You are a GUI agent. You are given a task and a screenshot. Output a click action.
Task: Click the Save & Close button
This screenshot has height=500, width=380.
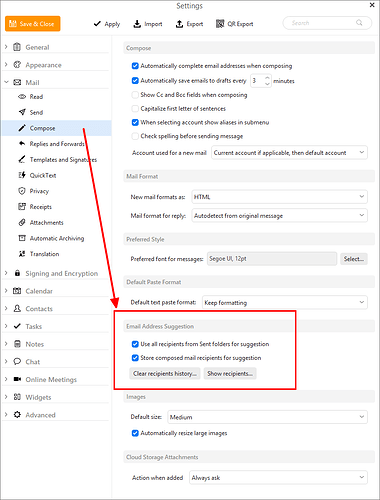coord(33,24)
